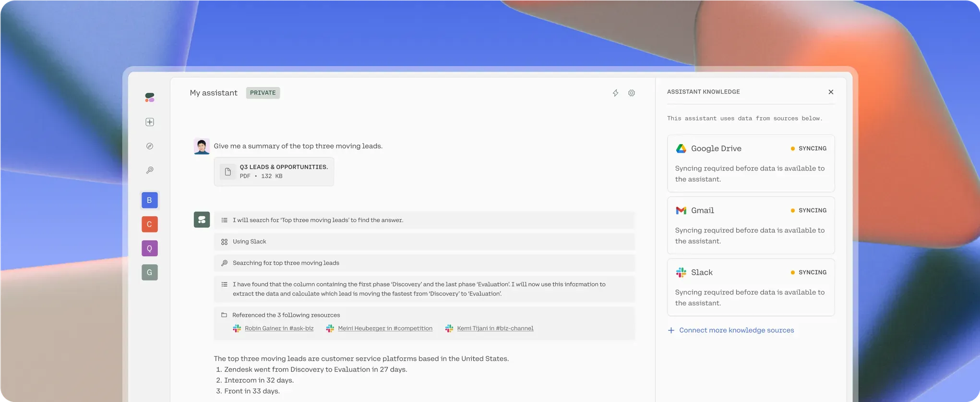Click the Gmail logo icon
The width and height of the screenshot is (980, 402).
click(x=681, y=210)
